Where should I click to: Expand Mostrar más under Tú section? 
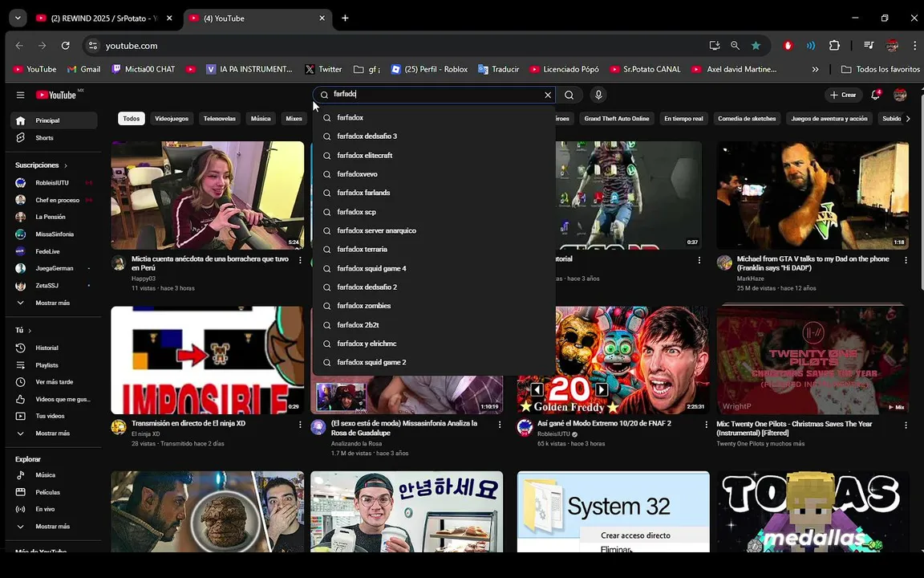[54, 433]
